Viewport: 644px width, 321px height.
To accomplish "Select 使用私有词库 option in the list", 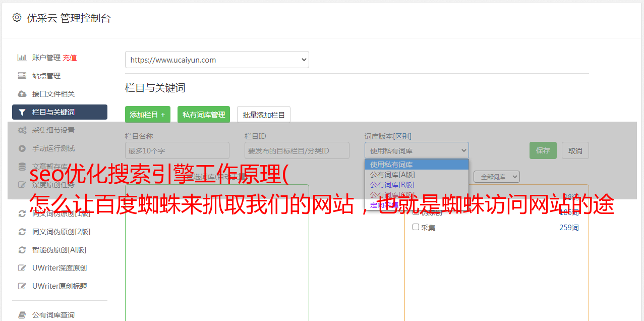I will pos(417,165).
